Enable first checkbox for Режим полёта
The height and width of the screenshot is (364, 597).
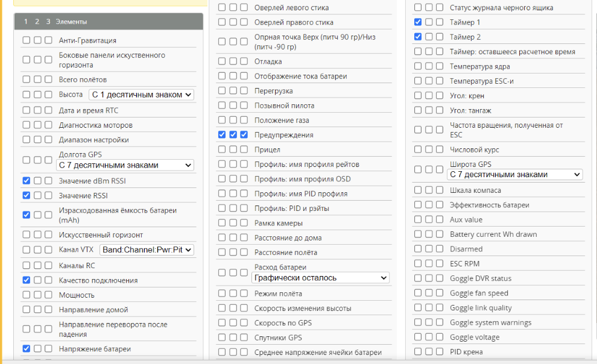coord(222,293)
